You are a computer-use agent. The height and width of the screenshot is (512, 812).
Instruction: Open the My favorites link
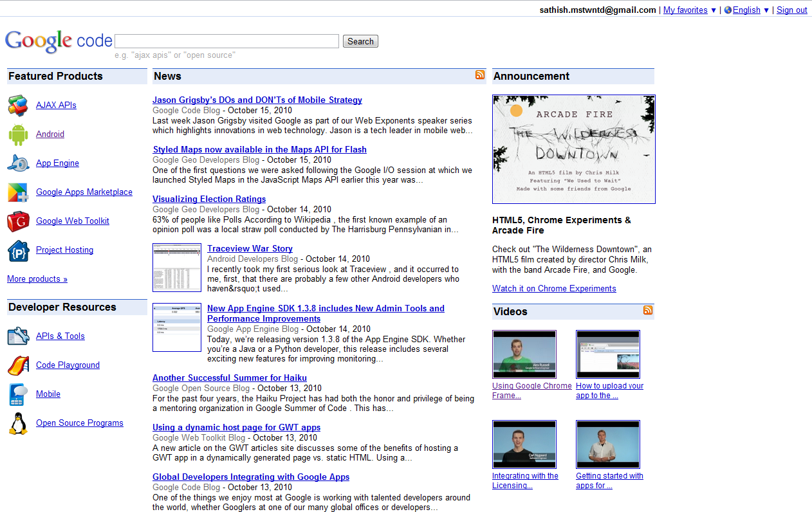(x=685, y=10)
